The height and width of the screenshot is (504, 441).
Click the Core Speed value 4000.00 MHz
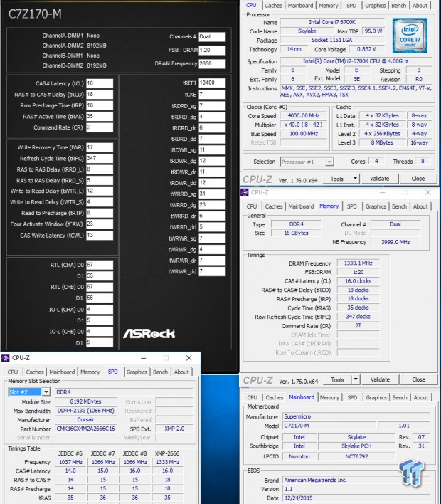pyautogui.click(x=304, y=115)
